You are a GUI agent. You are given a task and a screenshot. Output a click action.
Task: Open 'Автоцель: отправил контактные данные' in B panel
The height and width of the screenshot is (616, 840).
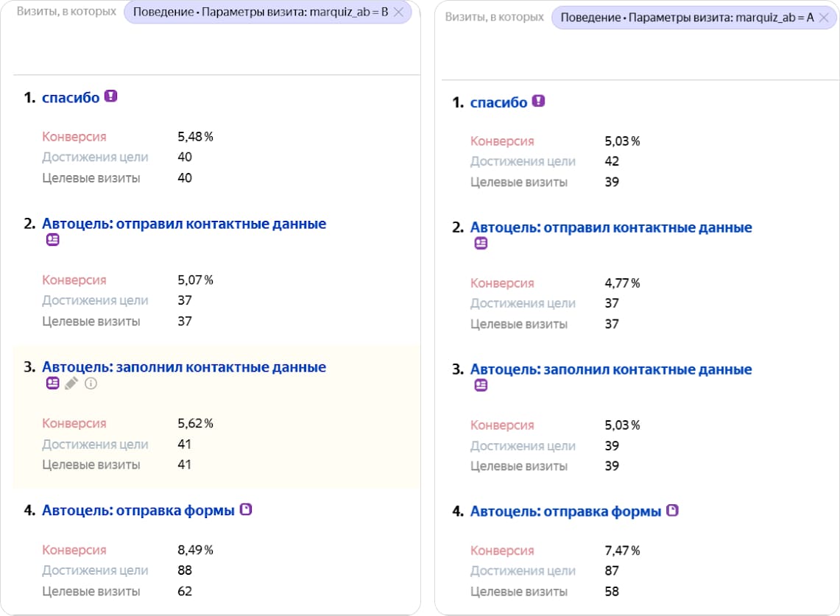coord(184,224)
